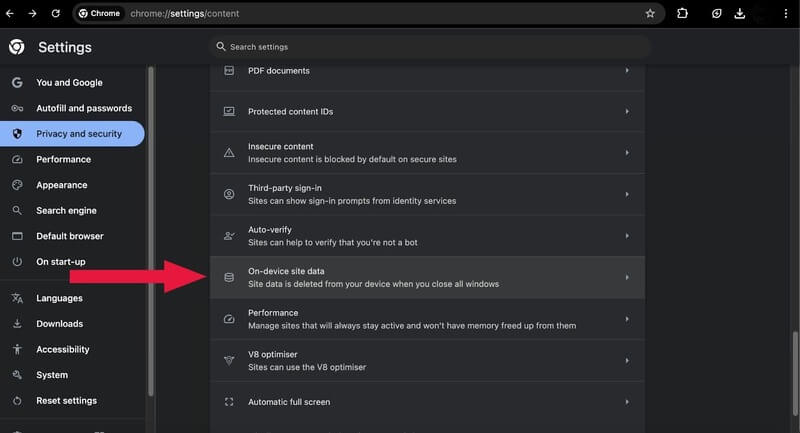Expand V8 optimiser arrow

point(627,361)
